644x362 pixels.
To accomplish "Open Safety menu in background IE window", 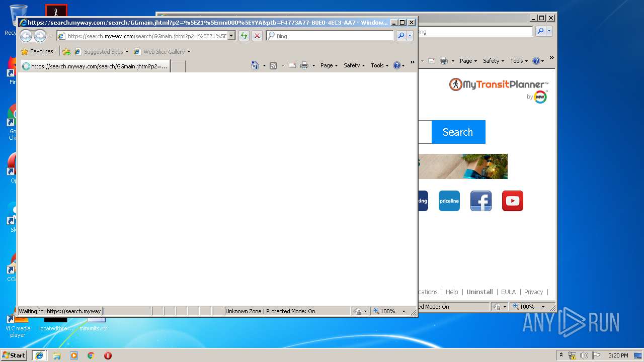I will [x=494, y=61].
